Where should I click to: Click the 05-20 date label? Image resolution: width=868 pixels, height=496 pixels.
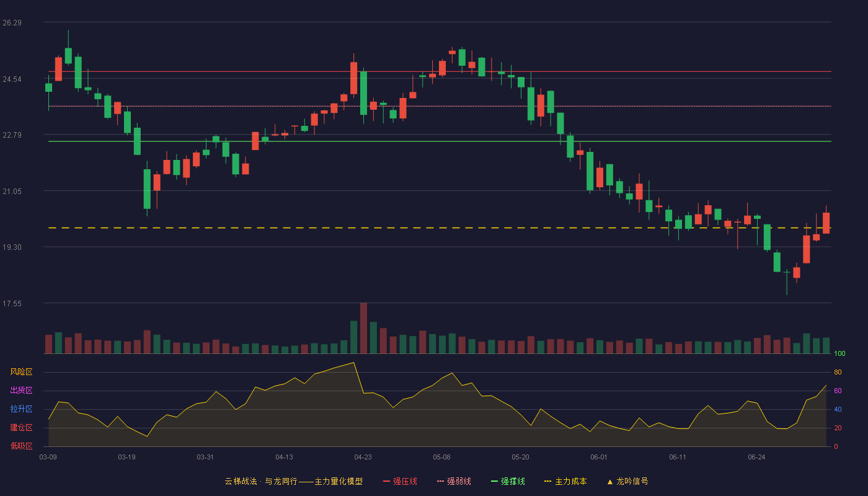520,457
